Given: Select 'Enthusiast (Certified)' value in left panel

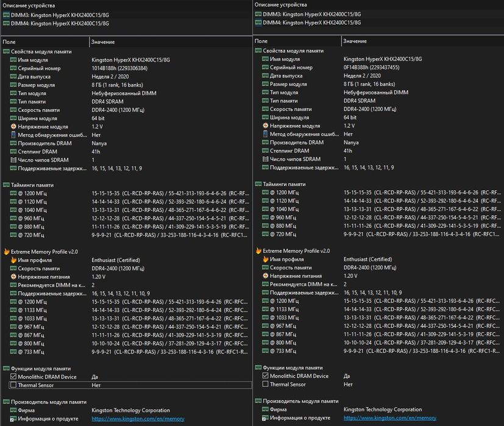Looking at the screenshot, I should (116, 260).
